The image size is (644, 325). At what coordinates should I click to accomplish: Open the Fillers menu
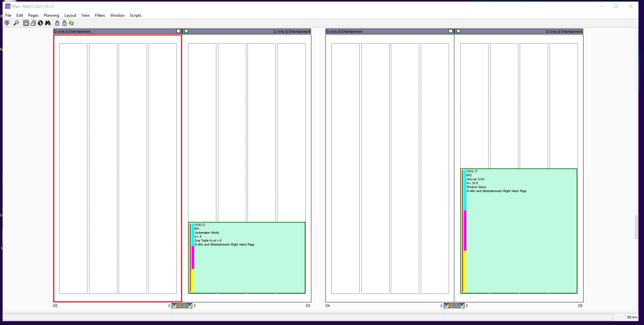coord(100,15)
